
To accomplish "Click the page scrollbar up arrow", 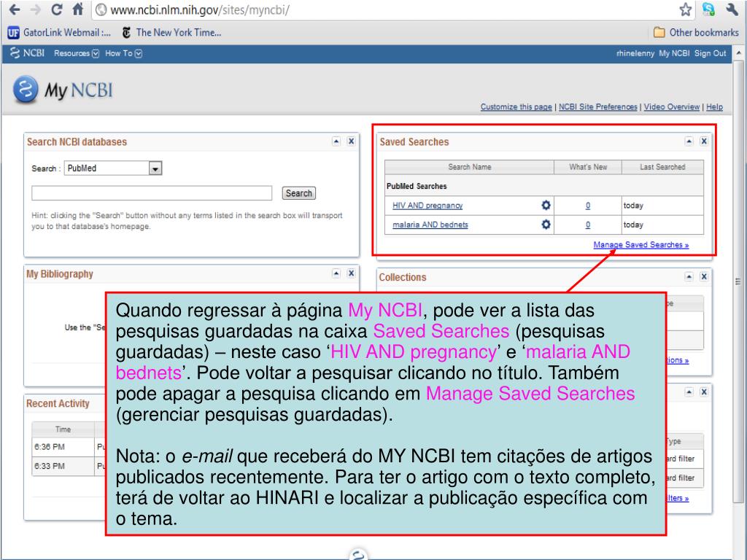I will click(738, 52).
